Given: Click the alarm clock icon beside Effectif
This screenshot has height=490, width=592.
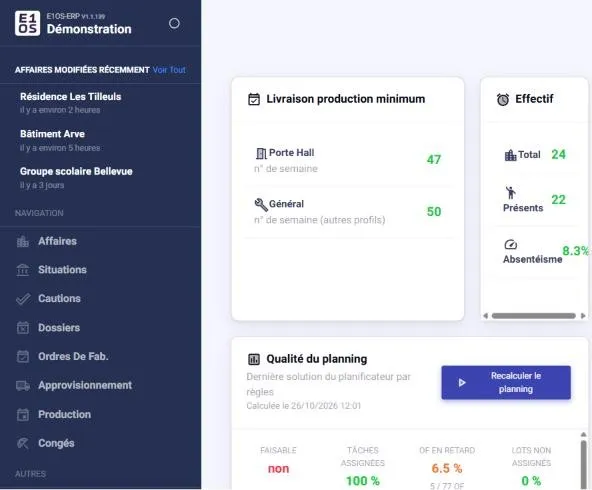Looking at the screenshot, I should [x=503, y=99].
